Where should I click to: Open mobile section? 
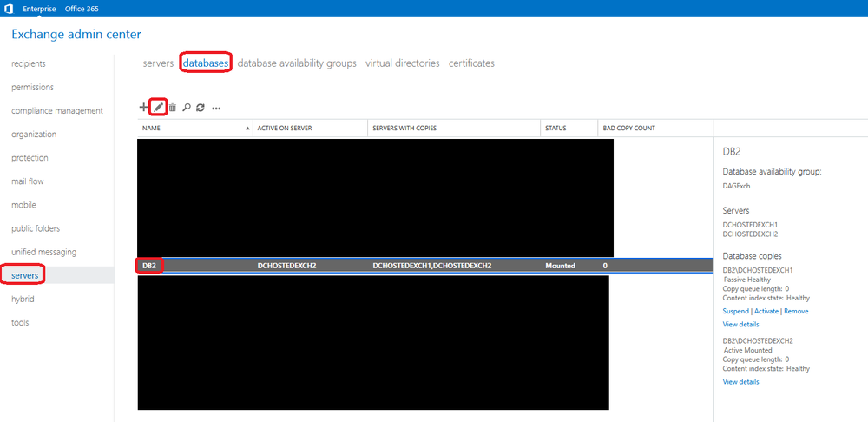[23, 205]
